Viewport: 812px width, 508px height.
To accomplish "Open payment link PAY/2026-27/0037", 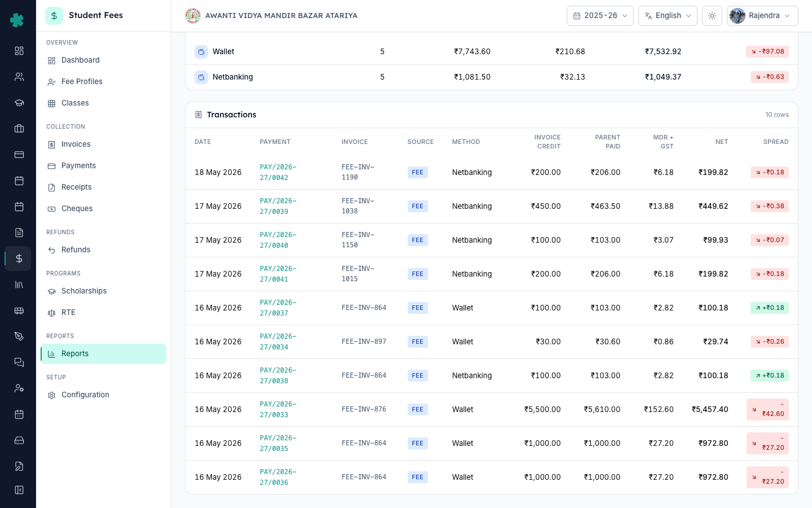I will [x=278, y=308].
